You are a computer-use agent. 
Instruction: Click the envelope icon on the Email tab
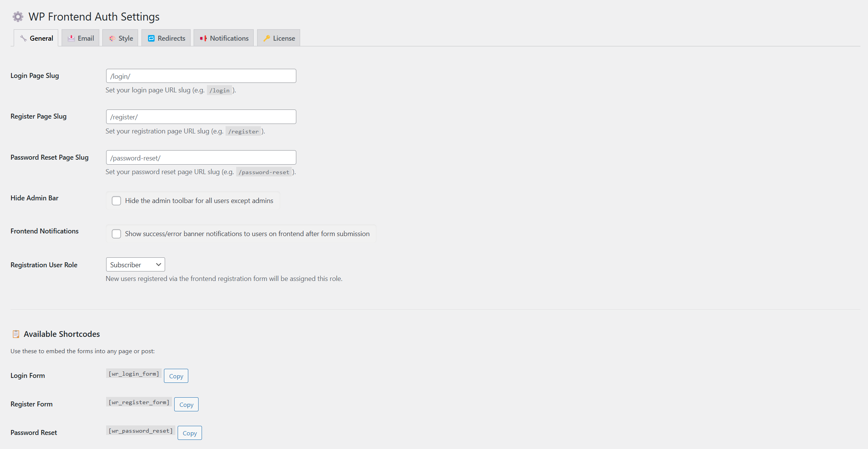point(71,38)
